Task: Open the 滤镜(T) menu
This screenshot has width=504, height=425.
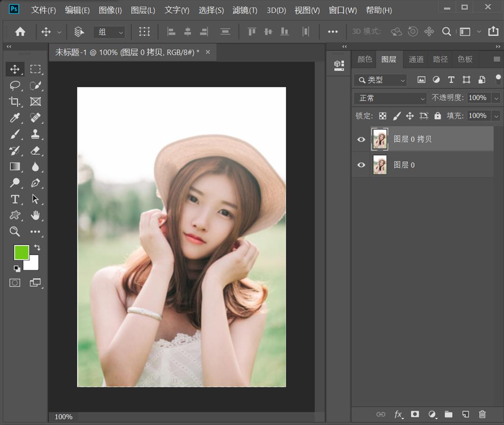Action: pos(245,10)
